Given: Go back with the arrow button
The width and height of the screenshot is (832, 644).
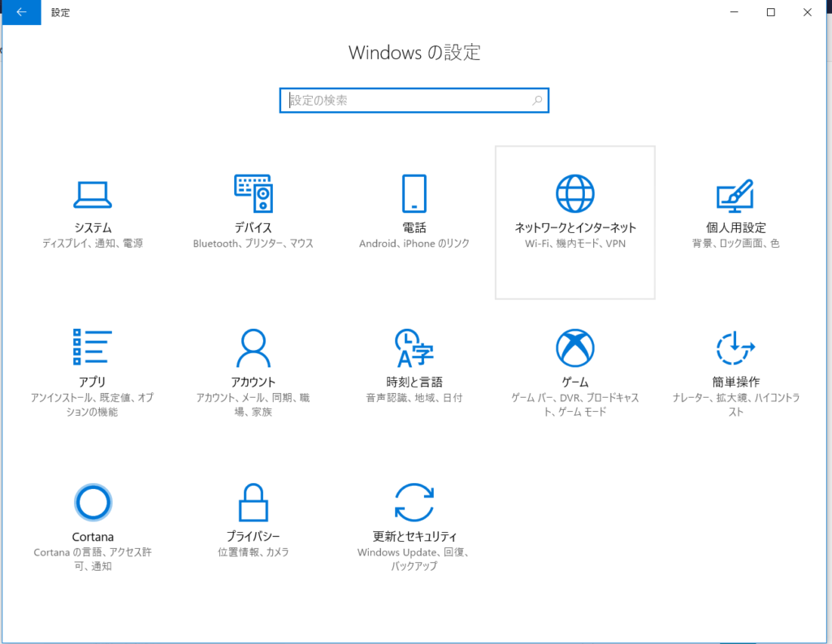Looking at the screenshot, I should (21, 12).
